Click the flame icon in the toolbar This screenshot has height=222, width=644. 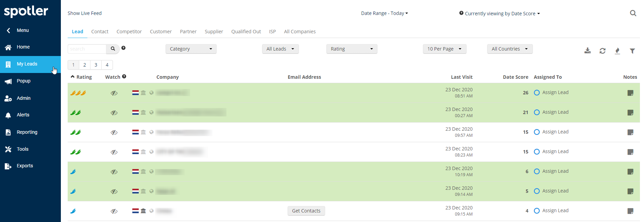click(x=617, y=51)
